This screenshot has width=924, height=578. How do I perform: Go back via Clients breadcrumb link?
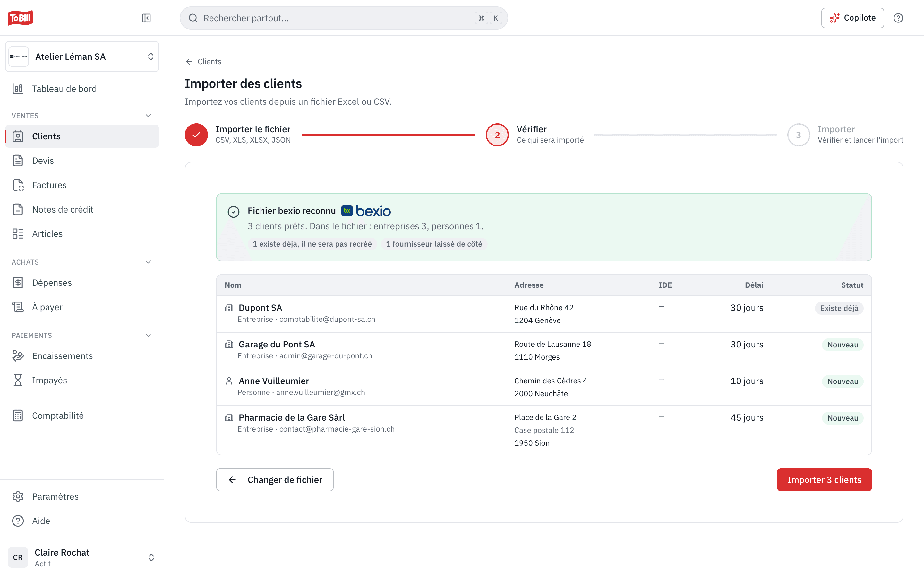pyautogui.click(x=203, y=62)
